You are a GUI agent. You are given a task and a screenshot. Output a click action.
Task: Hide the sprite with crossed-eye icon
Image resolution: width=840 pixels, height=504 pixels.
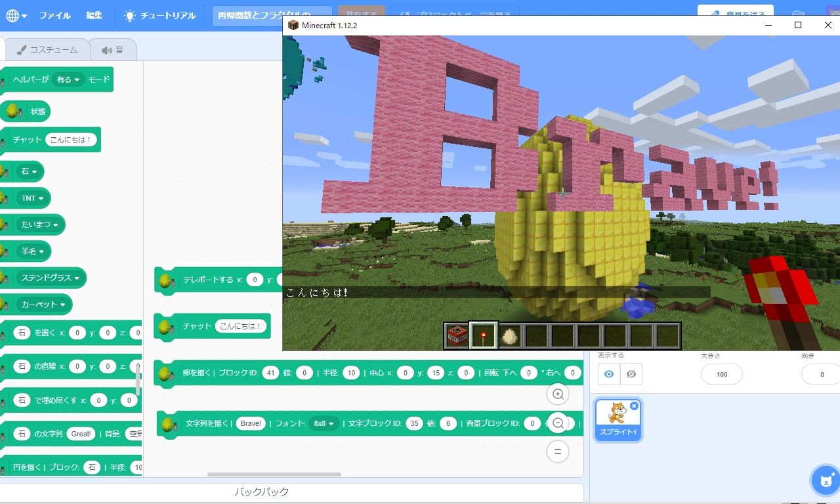[631, 374]
